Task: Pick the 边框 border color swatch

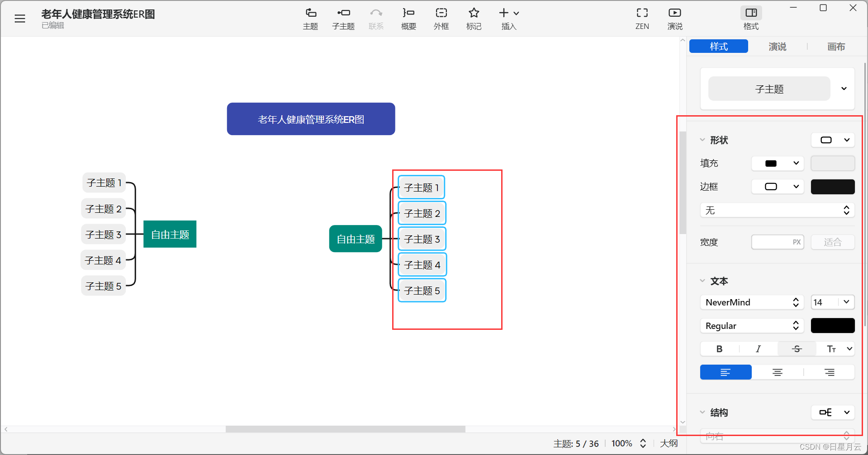Action: pyautogui.click(x=833, y=187)
